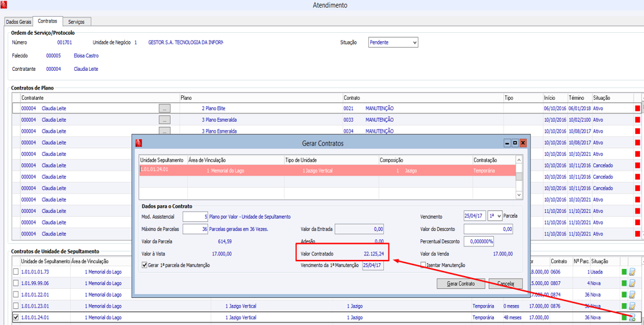
Task: Open the Situação Pendente dropdown
Action: [414, 42]
